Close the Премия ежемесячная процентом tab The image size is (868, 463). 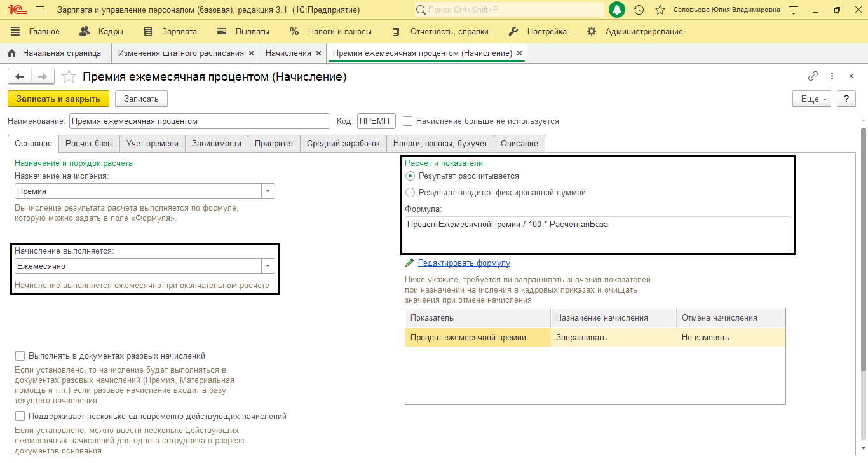520,53
